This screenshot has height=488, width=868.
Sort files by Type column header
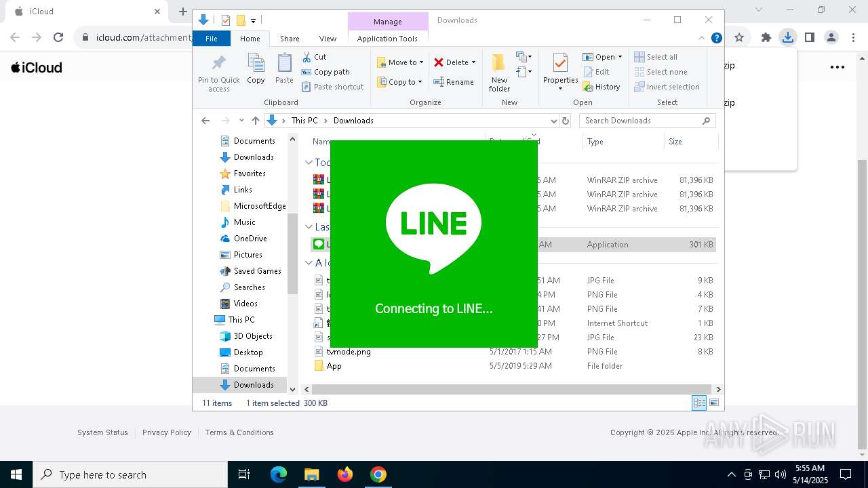coord(623,142)
